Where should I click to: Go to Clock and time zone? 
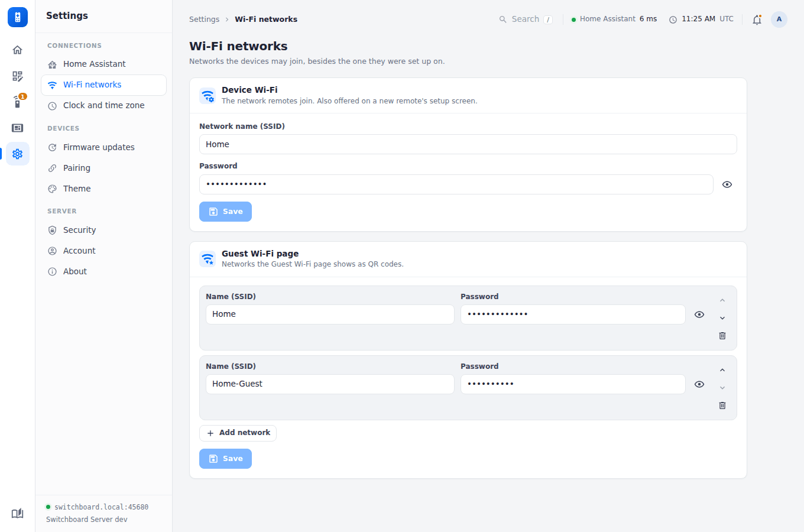[103, 106]
